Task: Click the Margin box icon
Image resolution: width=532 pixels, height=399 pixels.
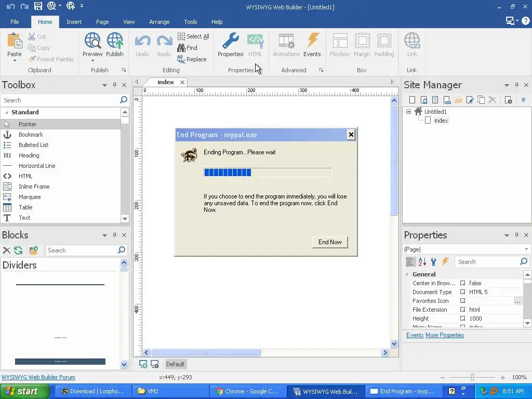Action: point(362,41)
